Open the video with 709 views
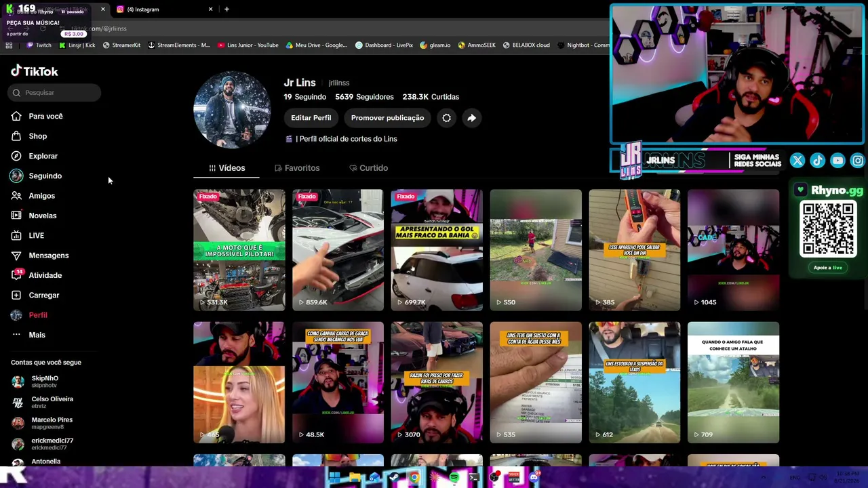The image size is (868, 488). (x=733, y=382)
